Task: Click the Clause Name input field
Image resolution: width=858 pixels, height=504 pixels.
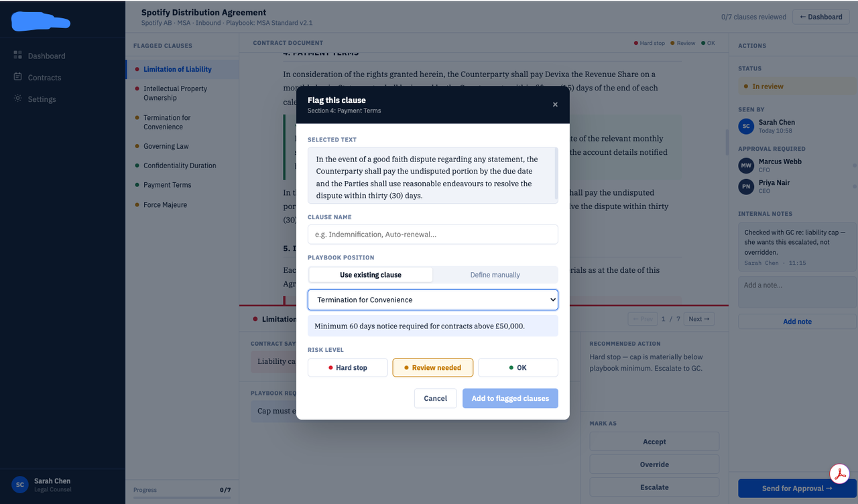Action: 433,235
